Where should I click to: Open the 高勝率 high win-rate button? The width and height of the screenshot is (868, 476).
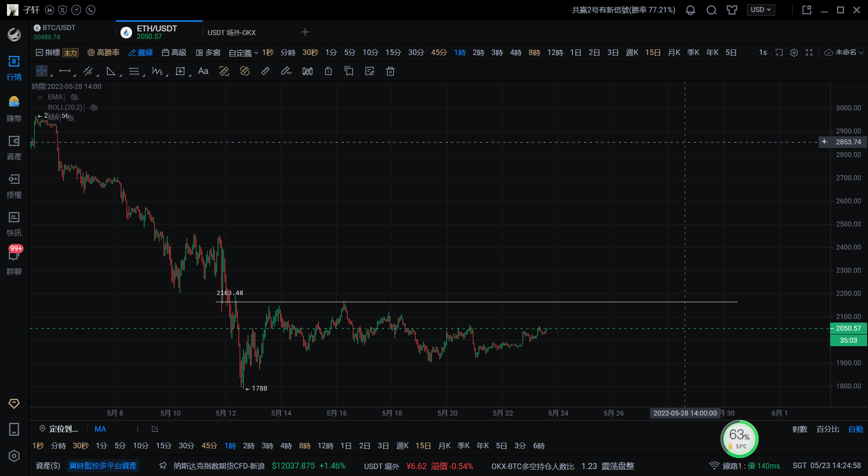point(104,53)
